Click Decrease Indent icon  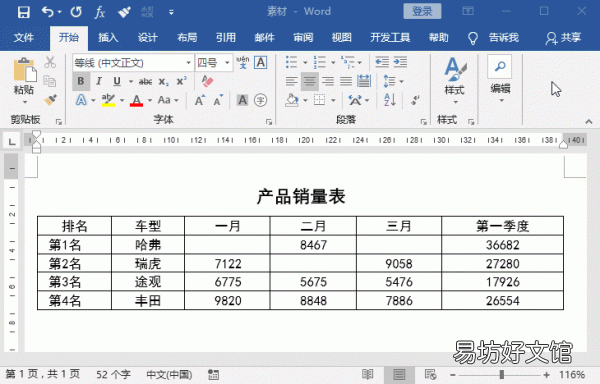click(382, 62)
